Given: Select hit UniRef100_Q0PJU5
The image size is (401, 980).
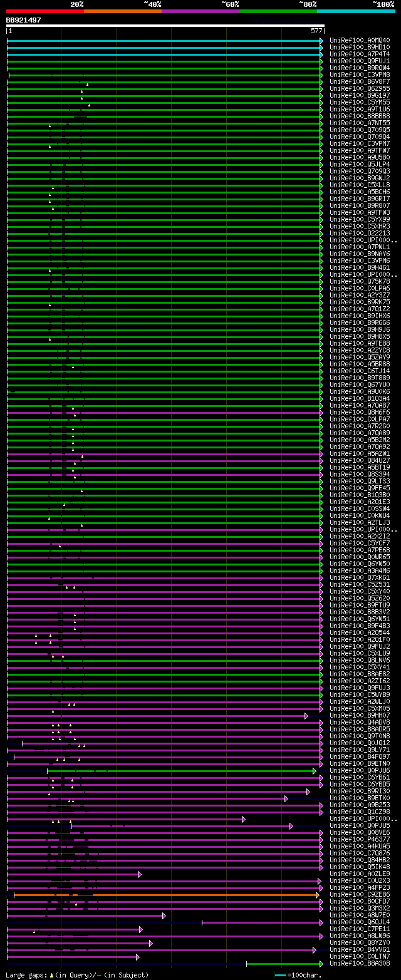Looking at the screenshot, I should 360,826.
